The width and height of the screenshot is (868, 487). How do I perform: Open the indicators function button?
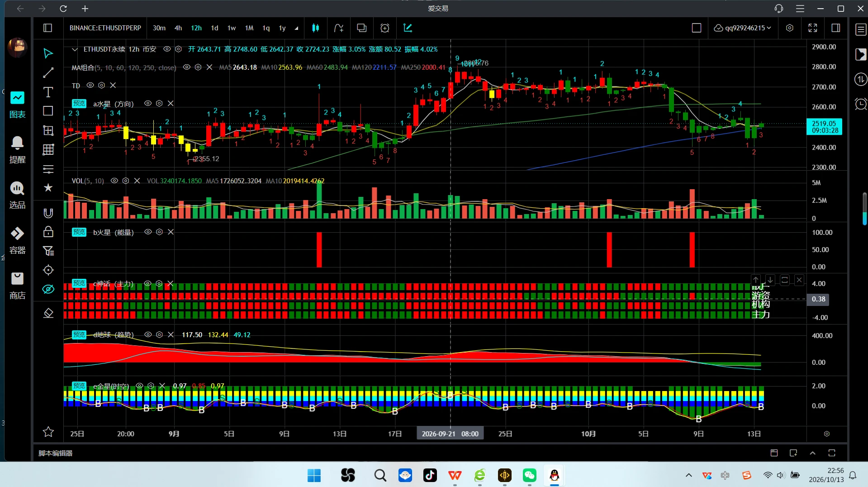339,28
